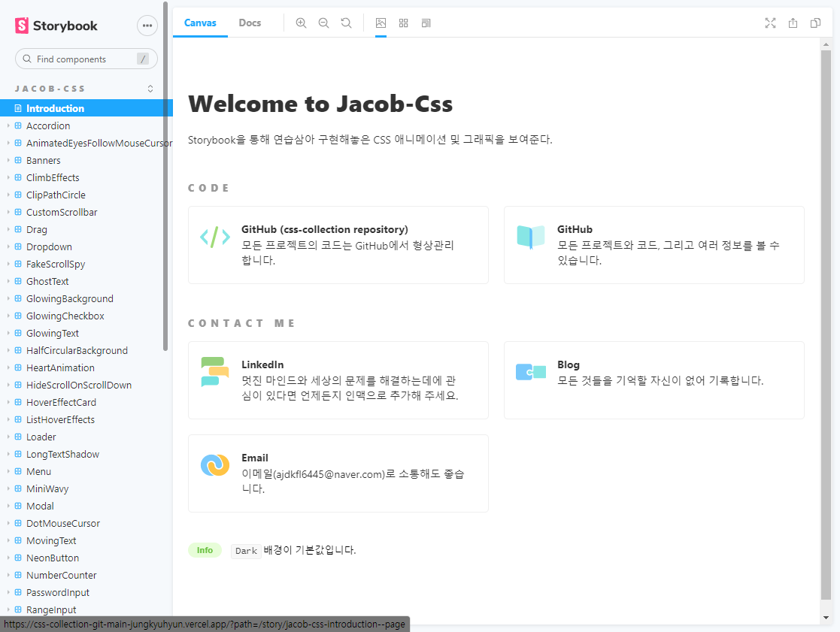Viewport: 840px width, 632px height.
Task: Switch to the Canvas tab
Action: [x=200, y=23]
